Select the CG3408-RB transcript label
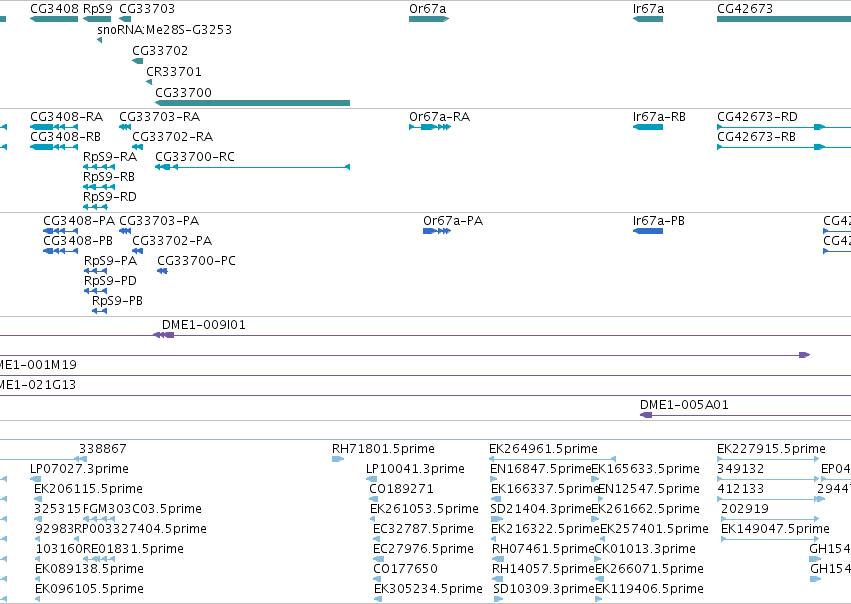This screenshot has height=604, width=851. pos(66,137)
